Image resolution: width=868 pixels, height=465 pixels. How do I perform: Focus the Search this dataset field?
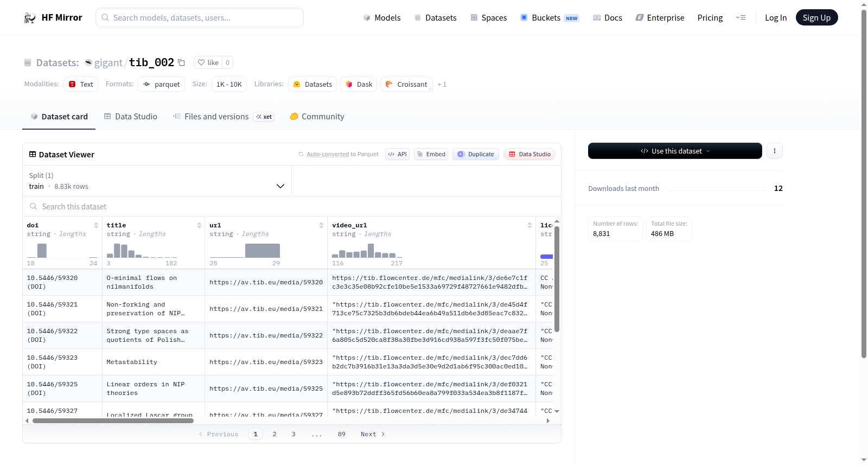(x=292, y=207)
